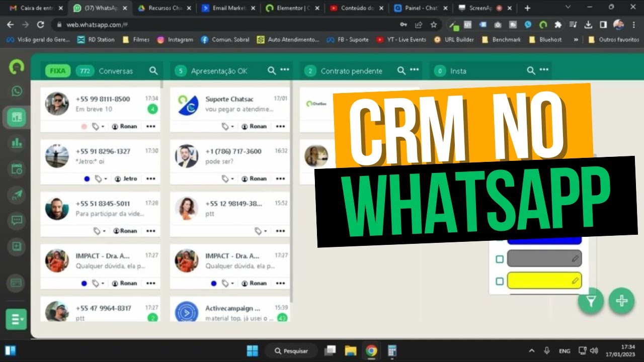The height and width of the screenshot is (362, 644).
Task: Select the yellow label color bar
Action: [544, 281]
